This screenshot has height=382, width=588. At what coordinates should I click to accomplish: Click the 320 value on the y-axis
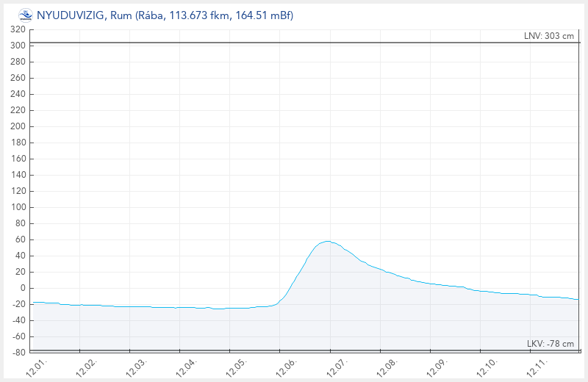tap(18, 29)
